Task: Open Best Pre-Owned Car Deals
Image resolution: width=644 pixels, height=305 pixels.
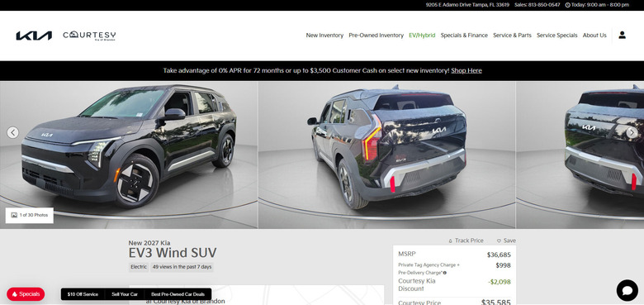Action: coord(178,294)
